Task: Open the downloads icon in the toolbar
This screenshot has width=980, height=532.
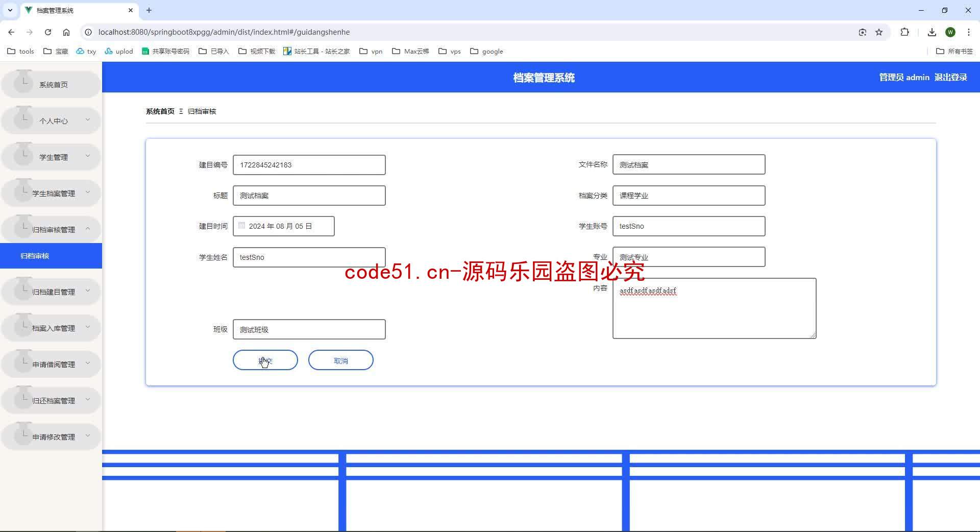Action: click(932, 32)
